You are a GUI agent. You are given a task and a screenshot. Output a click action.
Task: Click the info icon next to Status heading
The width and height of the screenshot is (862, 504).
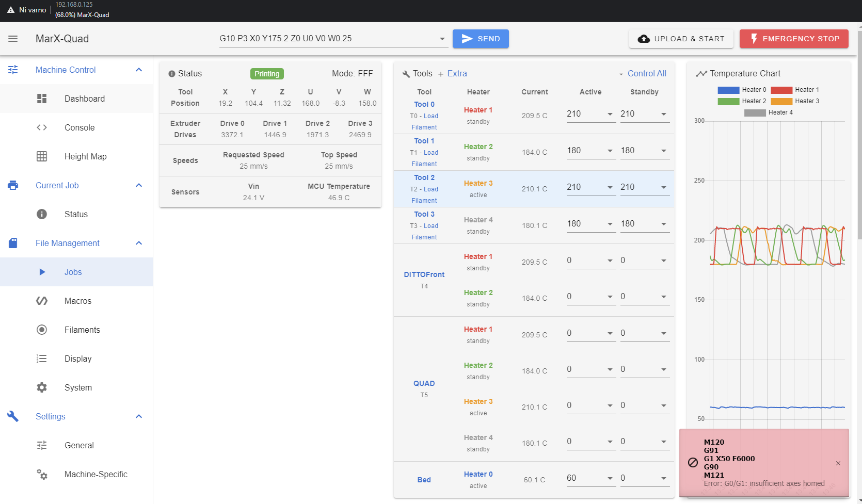click(172, 74)
